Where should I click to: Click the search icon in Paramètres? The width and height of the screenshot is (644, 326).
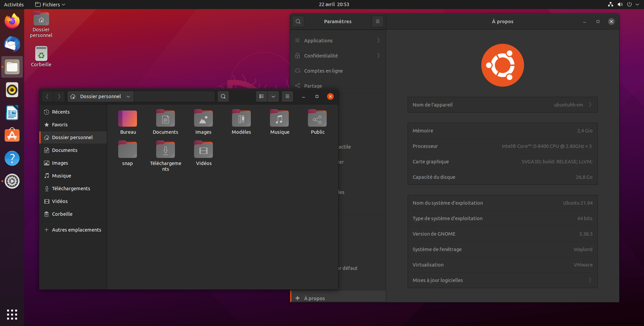point(298,22)
